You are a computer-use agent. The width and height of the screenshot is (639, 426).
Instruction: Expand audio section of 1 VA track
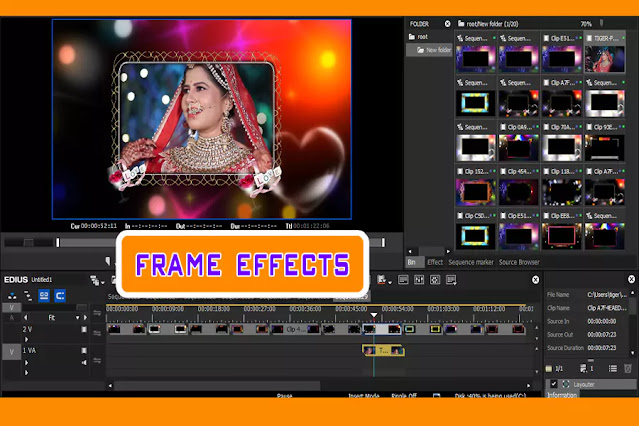[26, 362]
